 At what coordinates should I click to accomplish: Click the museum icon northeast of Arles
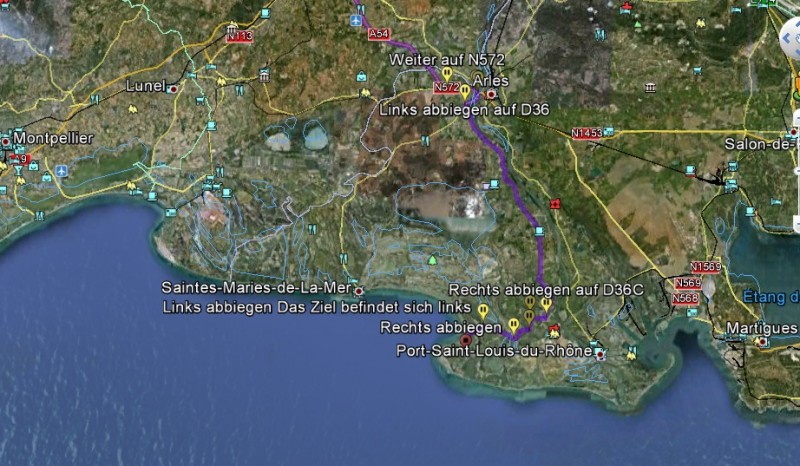click(651, 88)
